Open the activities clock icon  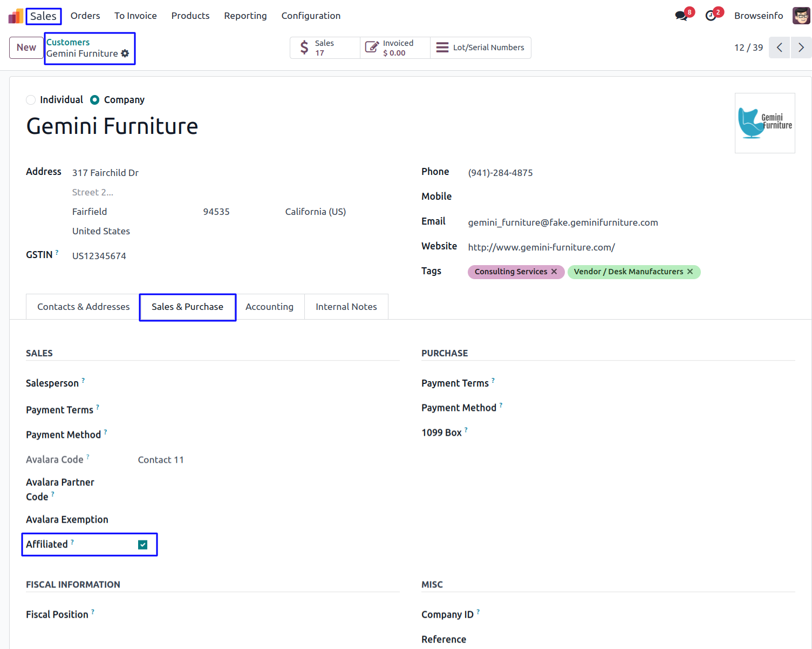(711, 16)
